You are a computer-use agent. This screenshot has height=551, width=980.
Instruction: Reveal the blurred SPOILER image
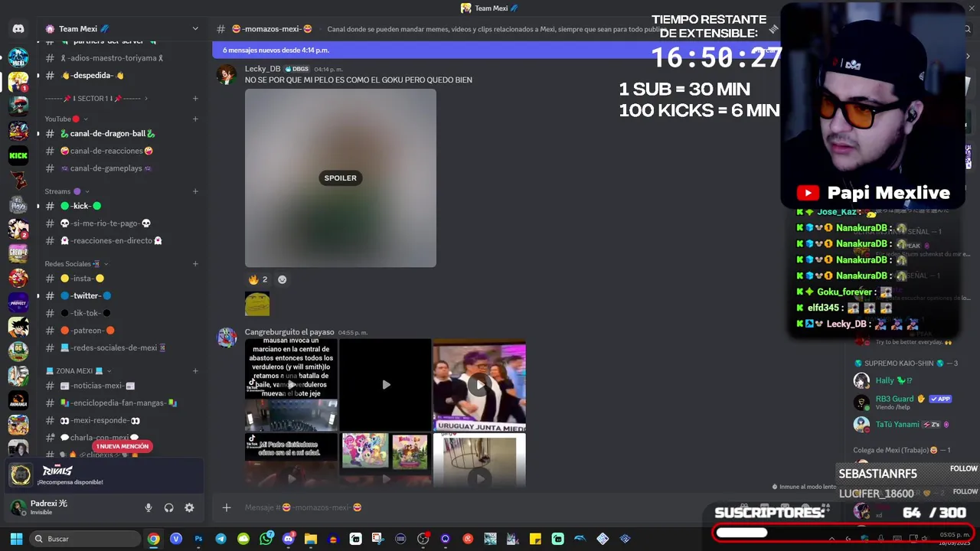click(341, 178)
